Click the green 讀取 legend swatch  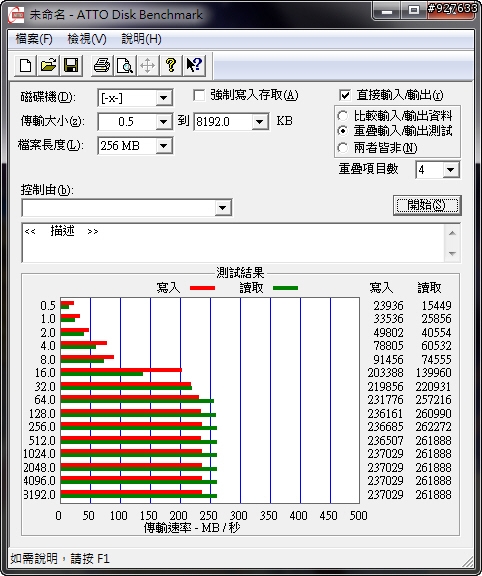[285, 288]
